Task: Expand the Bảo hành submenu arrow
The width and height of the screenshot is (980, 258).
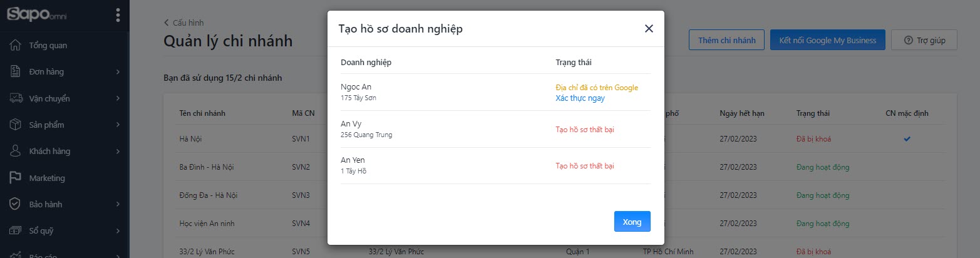Action: (118, 204)
